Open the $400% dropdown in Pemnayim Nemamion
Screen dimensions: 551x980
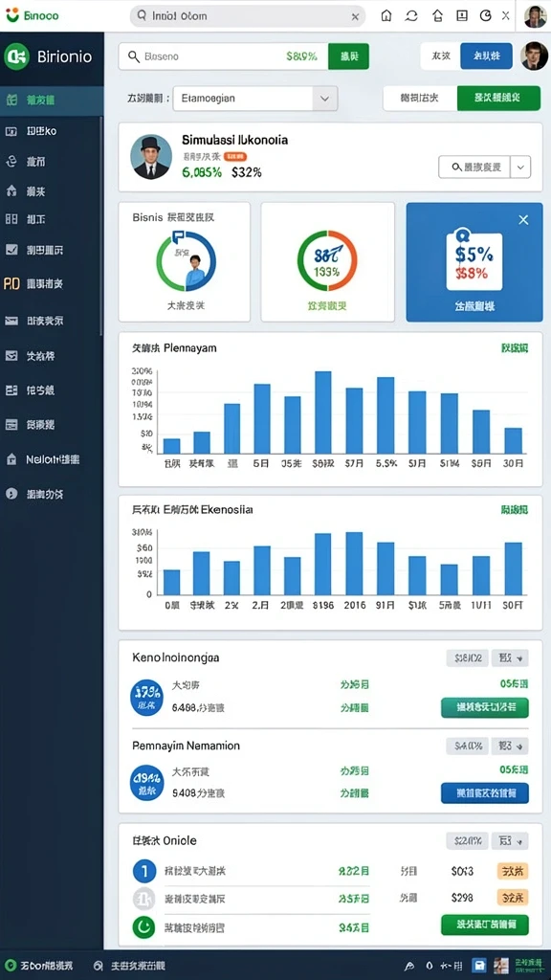(x=467, y=746)
